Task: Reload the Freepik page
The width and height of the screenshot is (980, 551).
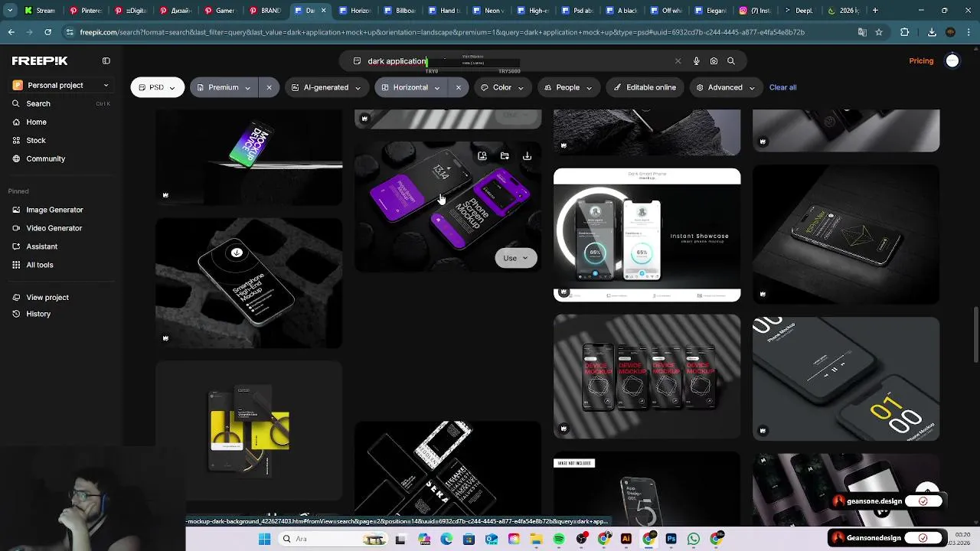Action: (x=47, y=32)
